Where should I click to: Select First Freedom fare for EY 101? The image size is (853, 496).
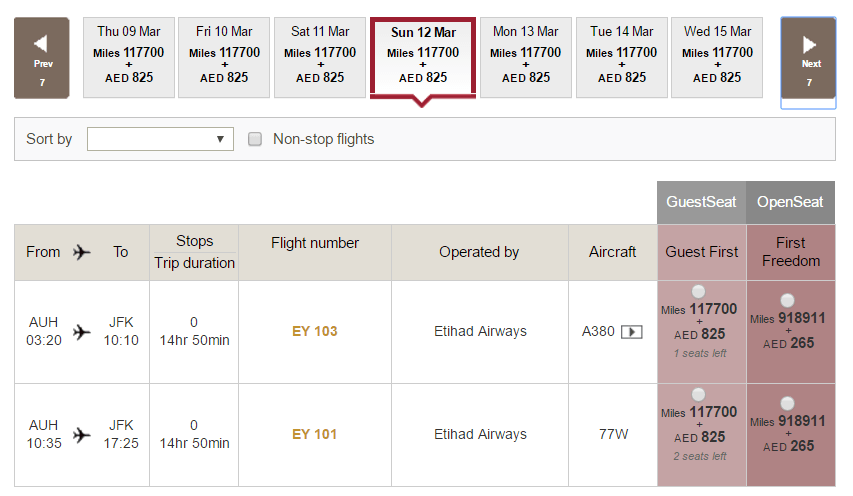[x=787, y=403]
